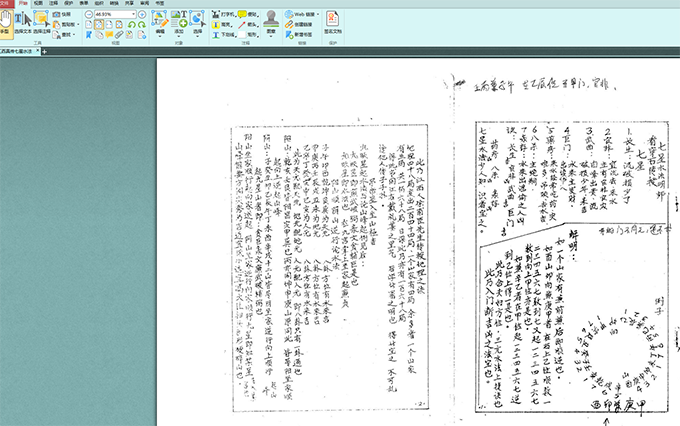Open the Stamp tool

[x=271, y=22]
